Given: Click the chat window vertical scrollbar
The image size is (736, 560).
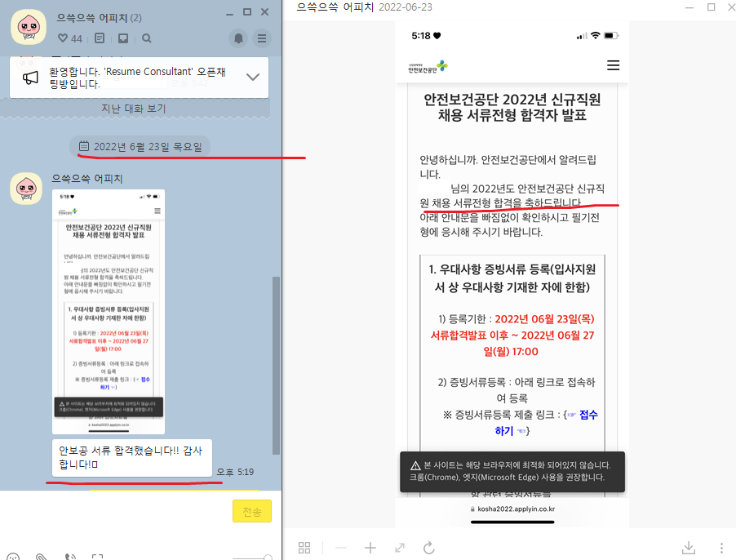Looking at the screenshot, I should tap(276, 366).
